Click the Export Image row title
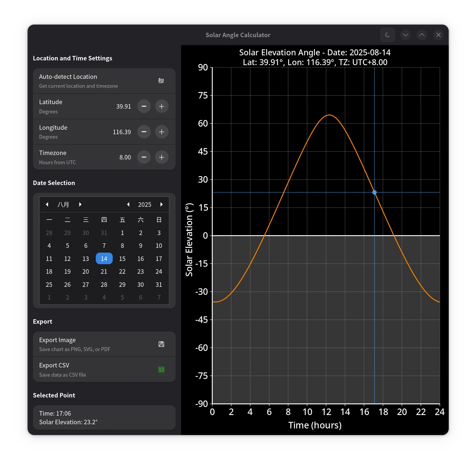The height and width of the screenshot is (465, 476). coord(57,340)
